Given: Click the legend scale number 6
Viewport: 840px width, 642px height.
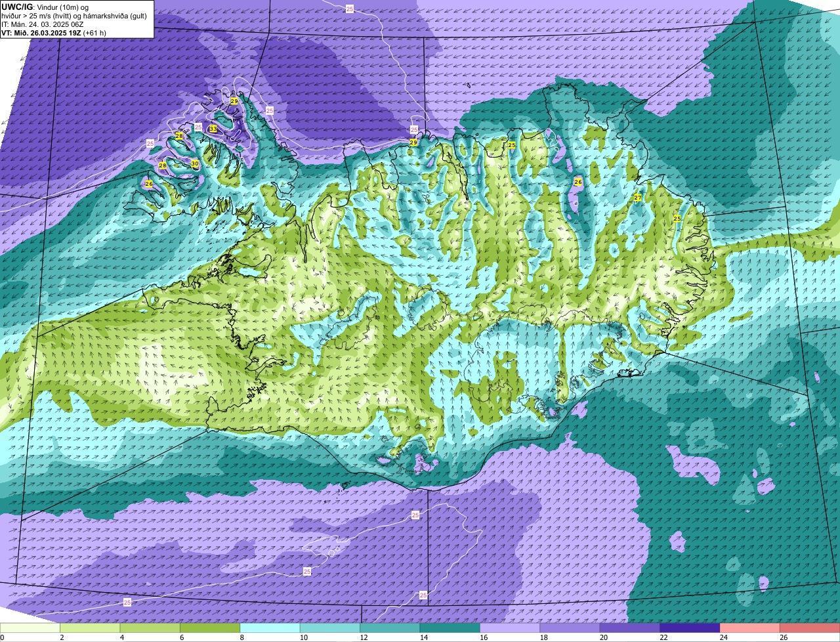Looking at the screenshot, I should [182, 637].
